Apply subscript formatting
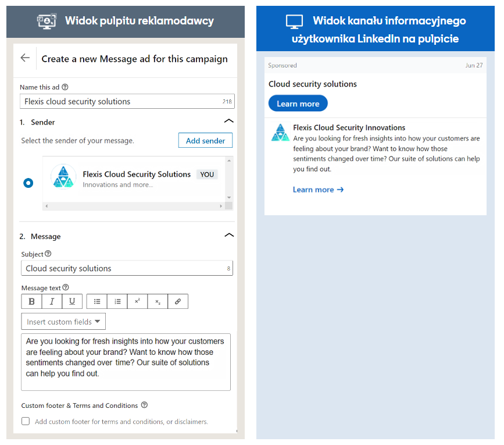The height and width of the screenshot is (445, 504). [158, 301]
